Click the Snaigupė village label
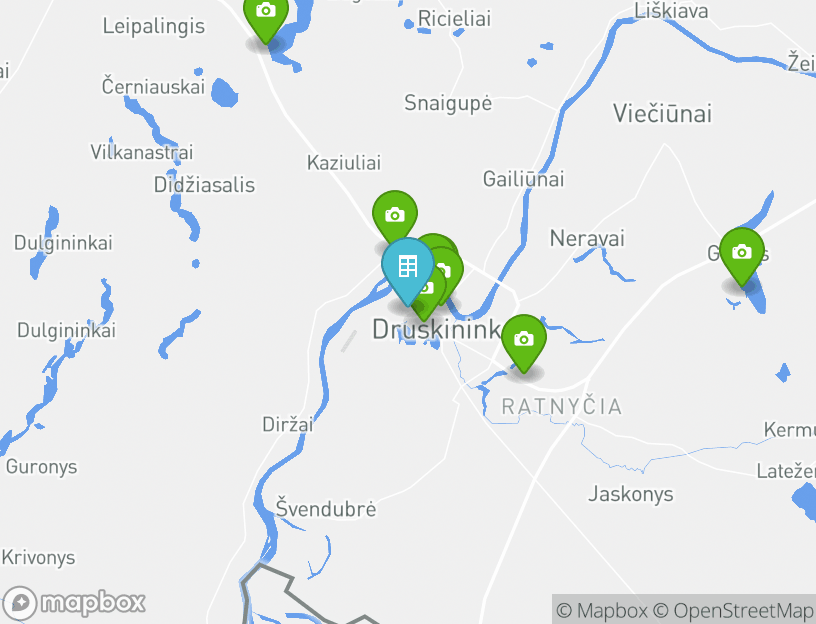This screenshot has width=816, height=624. [x=448, y=103]
